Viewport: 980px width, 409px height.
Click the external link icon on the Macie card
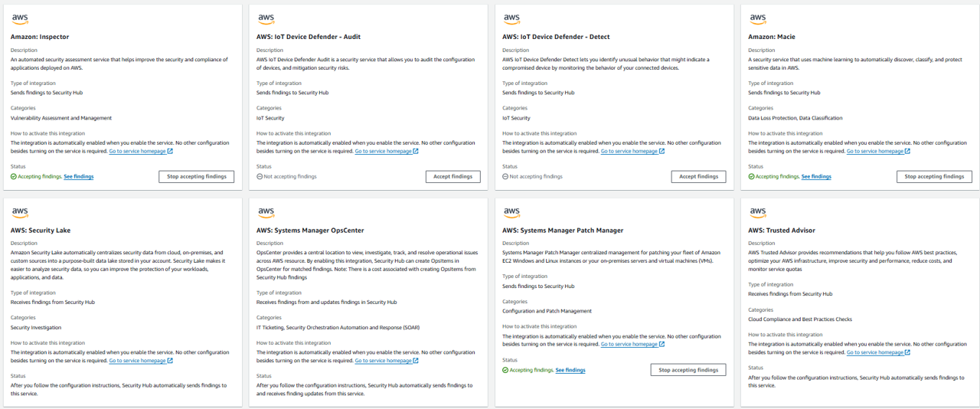907,152
